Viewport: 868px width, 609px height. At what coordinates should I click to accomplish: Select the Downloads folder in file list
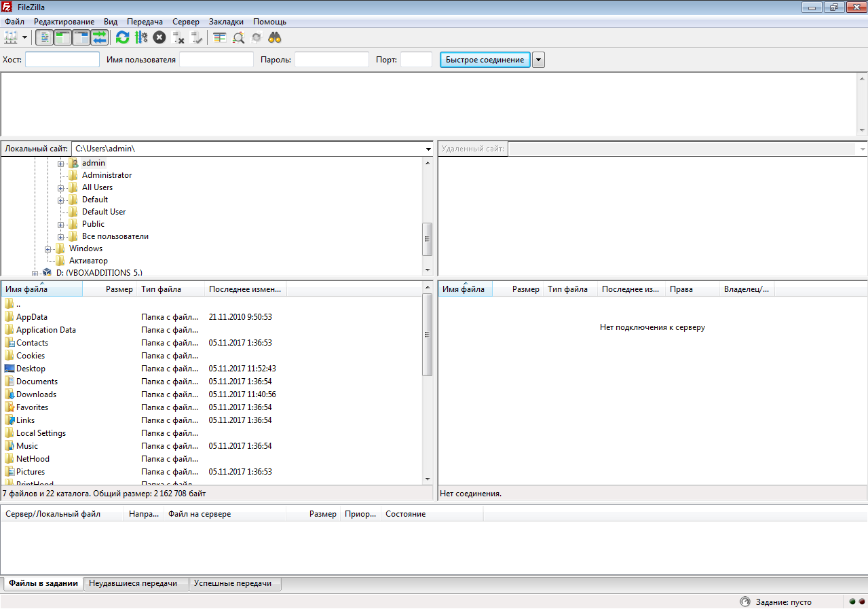click(36, 394)
